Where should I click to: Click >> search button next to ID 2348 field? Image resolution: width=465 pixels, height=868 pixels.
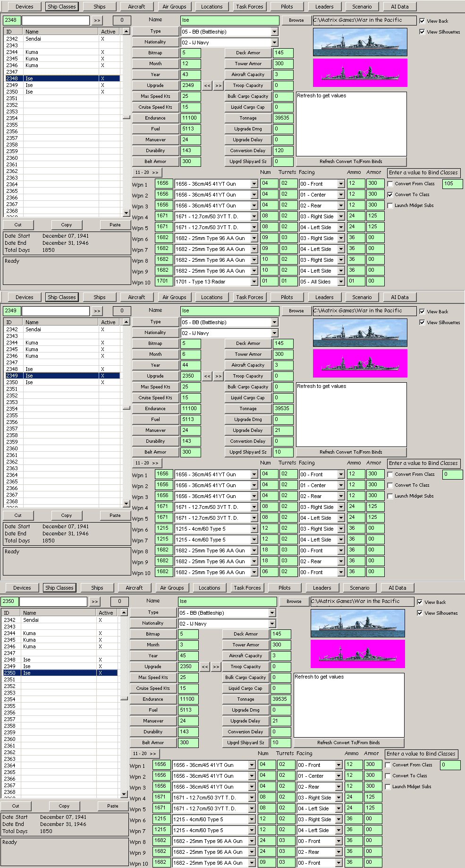[x=97, y=20]
